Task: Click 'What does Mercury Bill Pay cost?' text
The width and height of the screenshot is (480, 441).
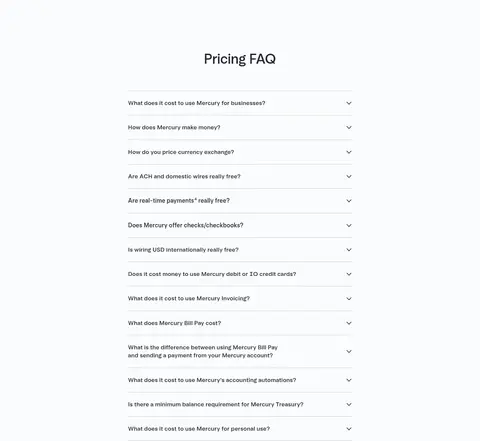Action: pos(174,323)
